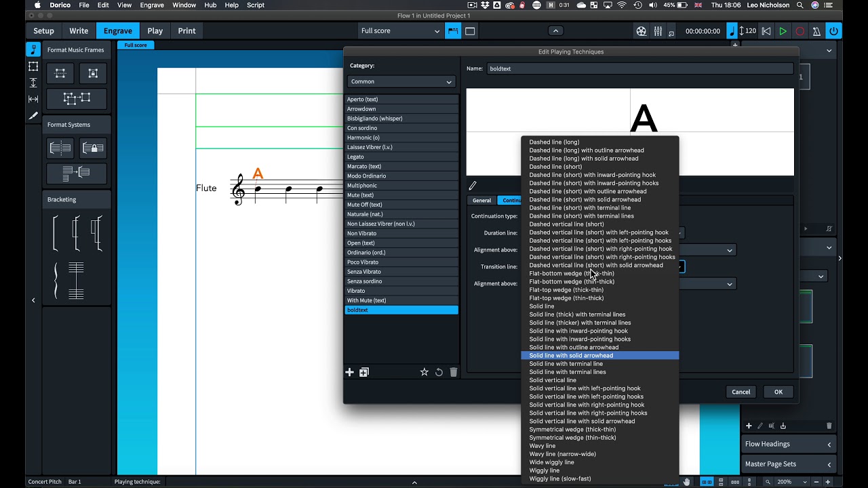This screenshot has width=868, height=488.
Task: Click the OK button
Action: point(778,392)
